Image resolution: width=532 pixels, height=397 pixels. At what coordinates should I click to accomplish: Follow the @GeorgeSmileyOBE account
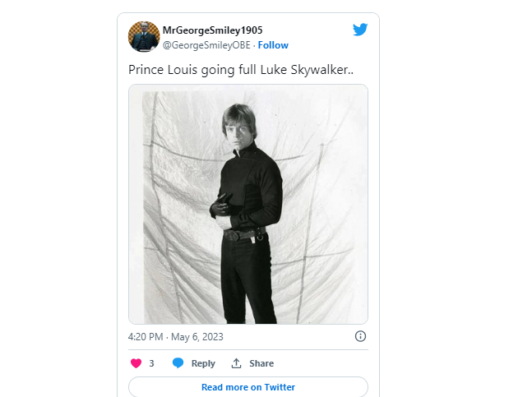coord(273,45)
